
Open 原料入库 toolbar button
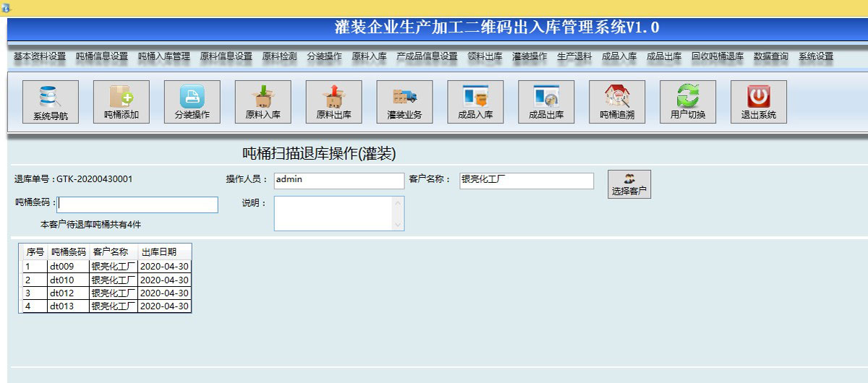pyautogui.click(x=263, y=102)
